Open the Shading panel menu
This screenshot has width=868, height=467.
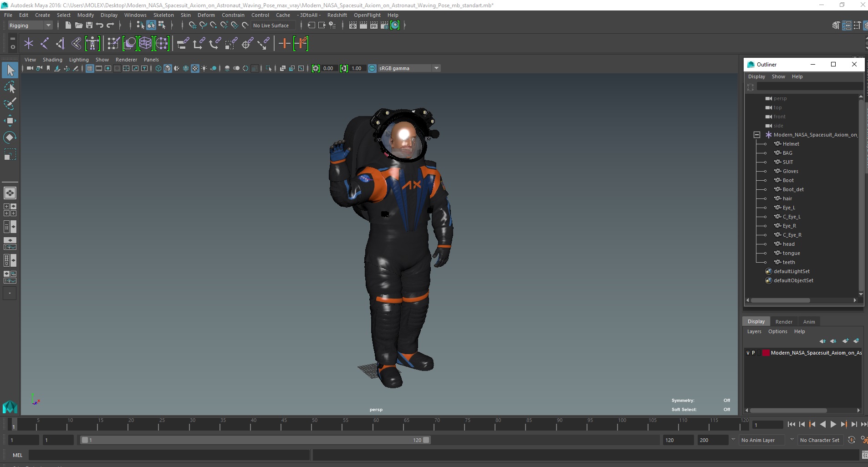(52, 60)
